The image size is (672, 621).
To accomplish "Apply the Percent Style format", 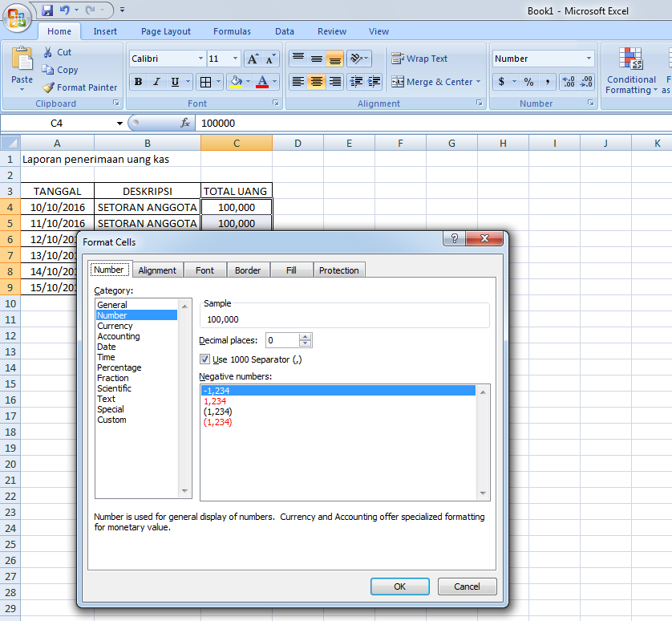I will coord(528,82).
